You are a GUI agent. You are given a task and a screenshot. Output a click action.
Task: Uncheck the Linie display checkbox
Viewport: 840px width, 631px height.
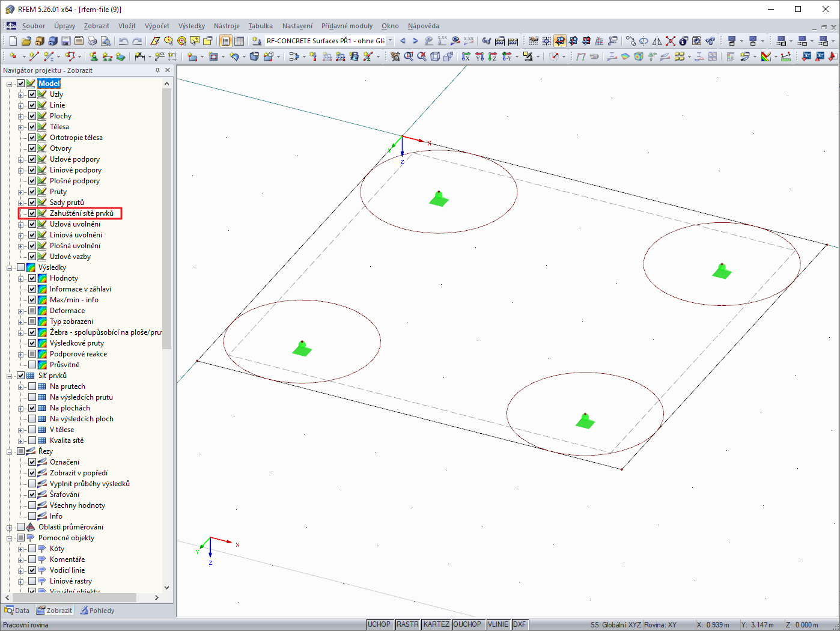click(32, 105)
